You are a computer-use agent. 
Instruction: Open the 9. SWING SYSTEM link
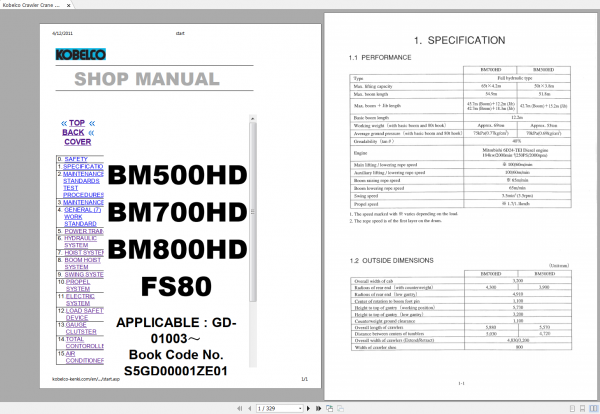coord(84,274)
